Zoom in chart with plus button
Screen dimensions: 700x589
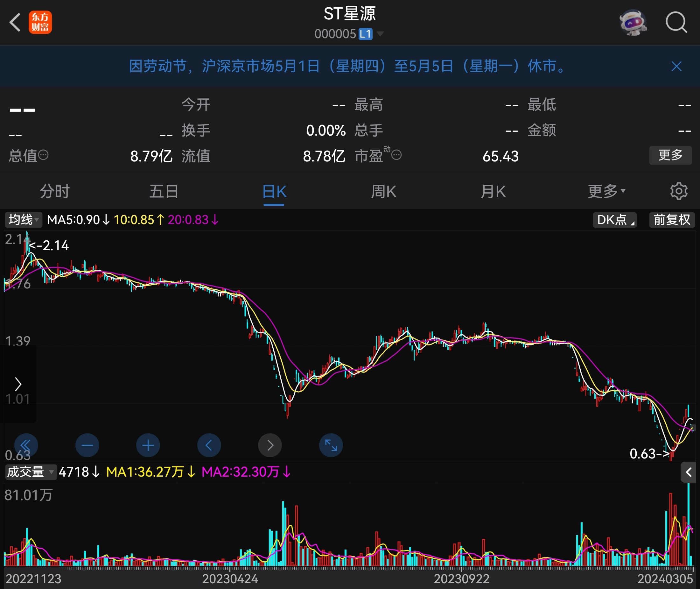click(148, 445)
